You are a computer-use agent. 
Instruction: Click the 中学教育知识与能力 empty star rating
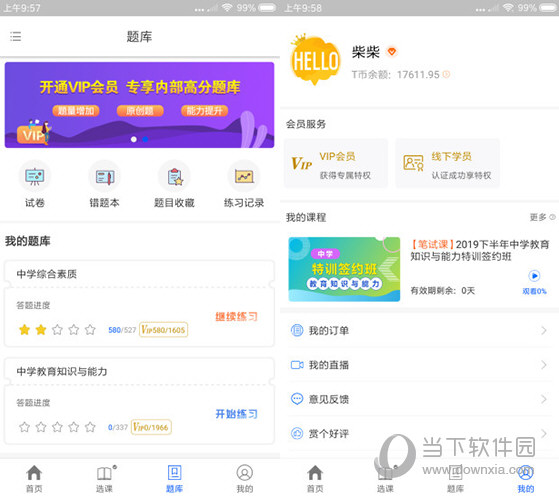(x=57, y=427)
